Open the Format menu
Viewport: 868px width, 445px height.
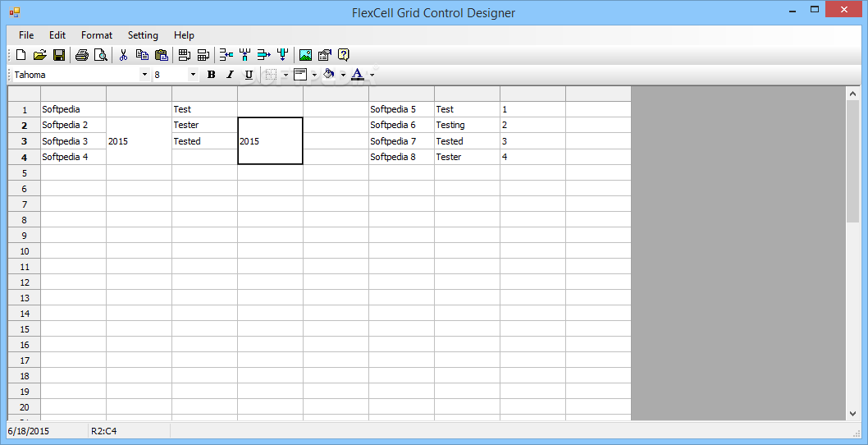pyautogui.click(x=96, y=35)
